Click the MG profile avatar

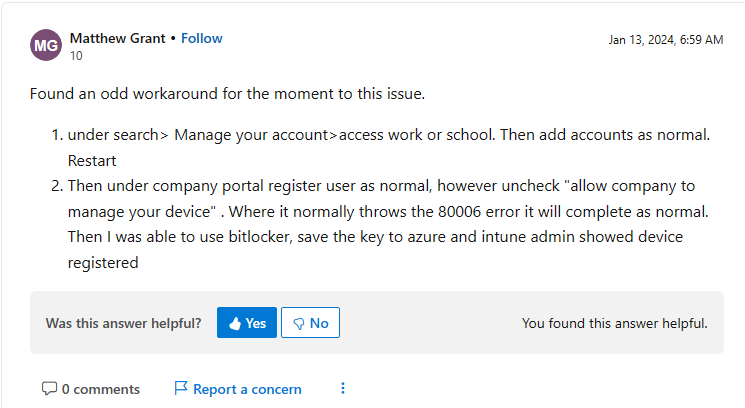coord(46,45)
